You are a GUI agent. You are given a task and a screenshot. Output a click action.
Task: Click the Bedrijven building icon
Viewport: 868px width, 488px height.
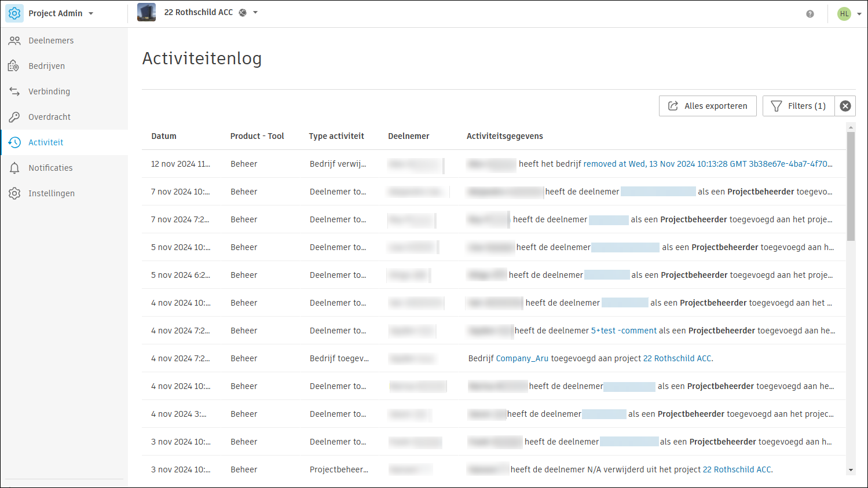[14, 66]
